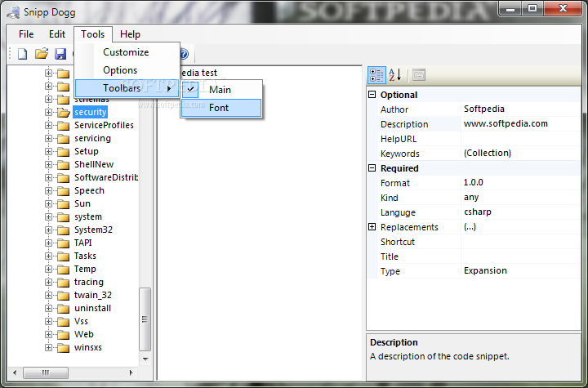Maximize the Snipp Dogg window
Screen dimensions: 588x388
pyautogui.click(x=532, y=8)
